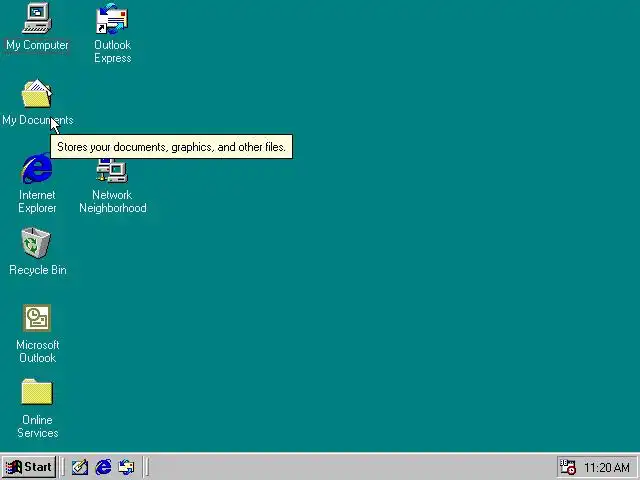Click the Task Scheduler tray icon
640x480 pixels.
coord(568,467)
